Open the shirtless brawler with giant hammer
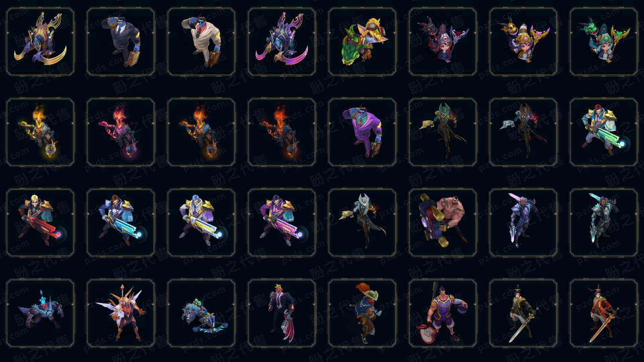Viewport: 644px width, 362px height. 443,223
